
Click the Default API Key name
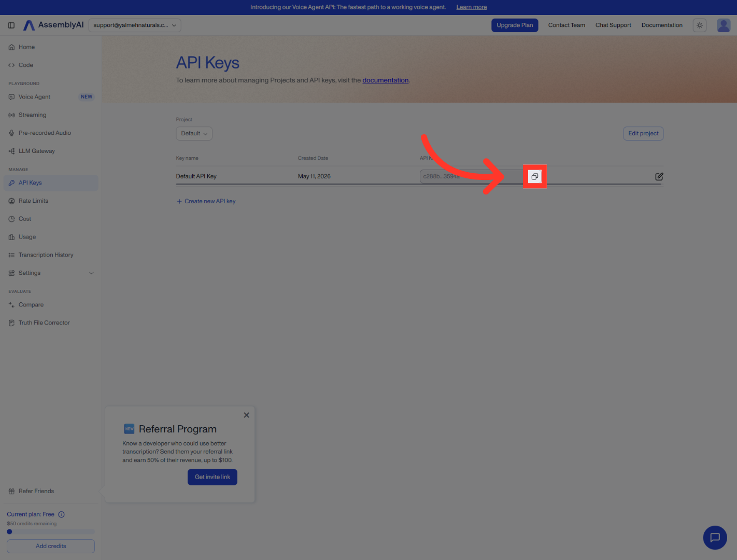pyautogui.click(x=196, y=177)
